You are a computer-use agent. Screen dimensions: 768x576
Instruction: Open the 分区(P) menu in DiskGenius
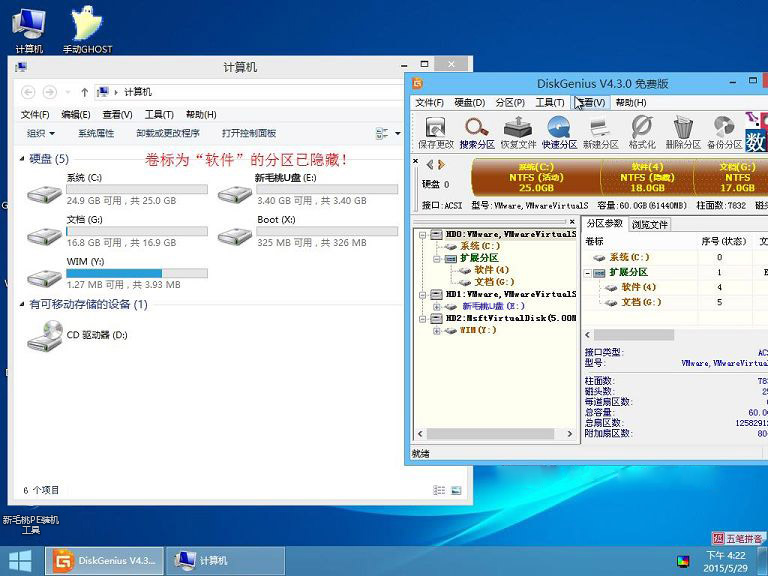pos(510,102)
